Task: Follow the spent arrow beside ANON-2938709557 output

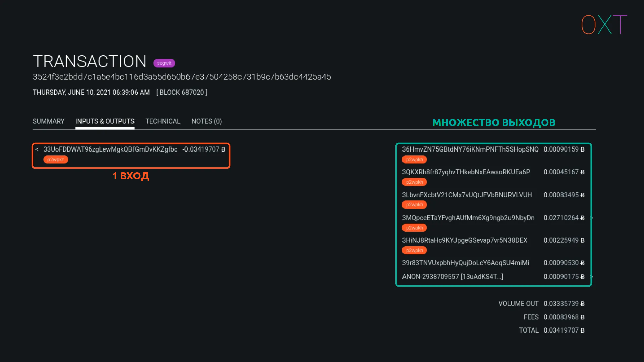Action: (592, 277)
